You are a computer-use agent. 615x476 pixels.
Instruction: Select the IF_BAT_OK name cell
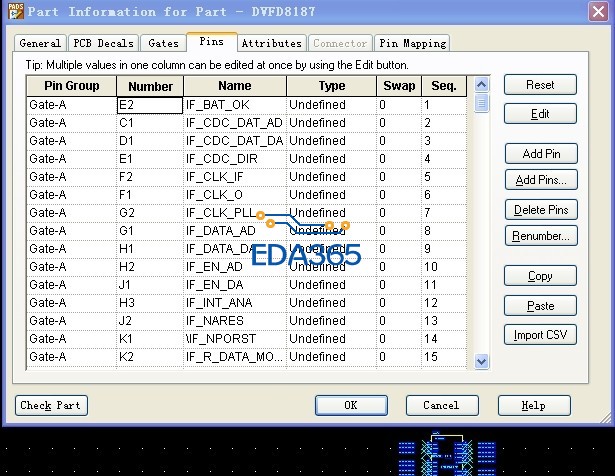pos(235,105)
